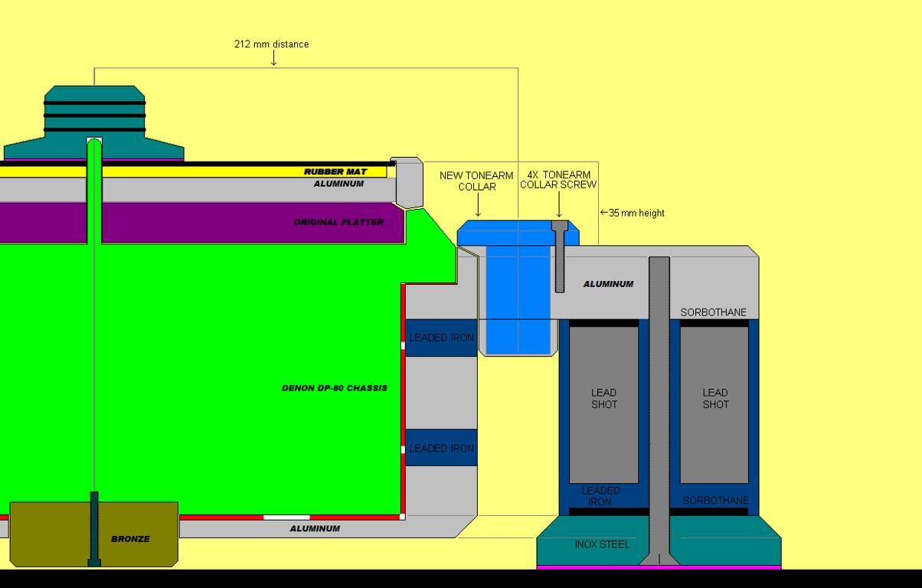
Task: Click the ALUMINUM label under the rubber mat
Action: point(338,184)
